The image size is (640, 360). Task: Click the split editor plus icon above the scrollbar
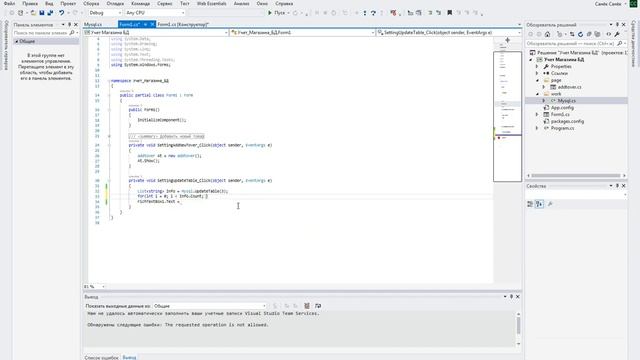pyautogui.click(x=507, y=40)
